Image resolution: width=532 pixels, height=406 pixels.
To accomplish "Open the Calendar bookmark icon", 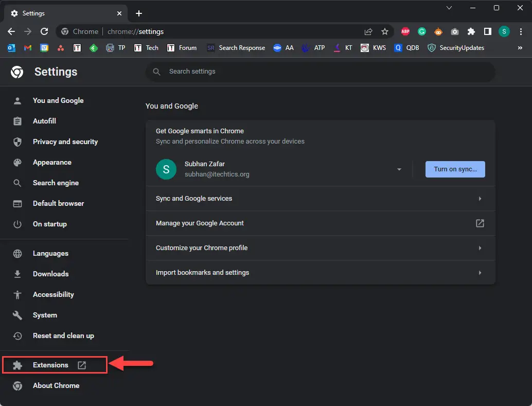I will 44,48.
